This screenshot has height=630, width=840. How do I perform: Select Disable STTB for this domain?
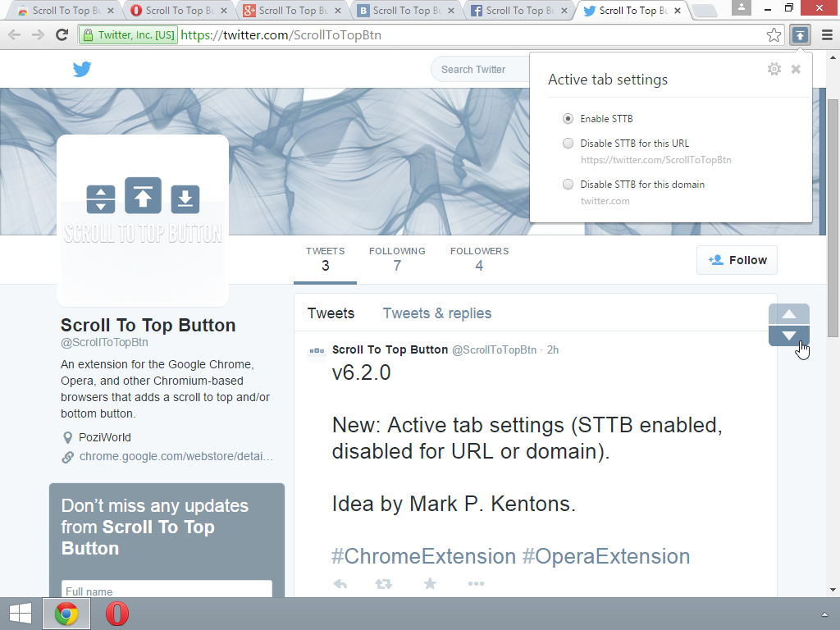[568, 185]
